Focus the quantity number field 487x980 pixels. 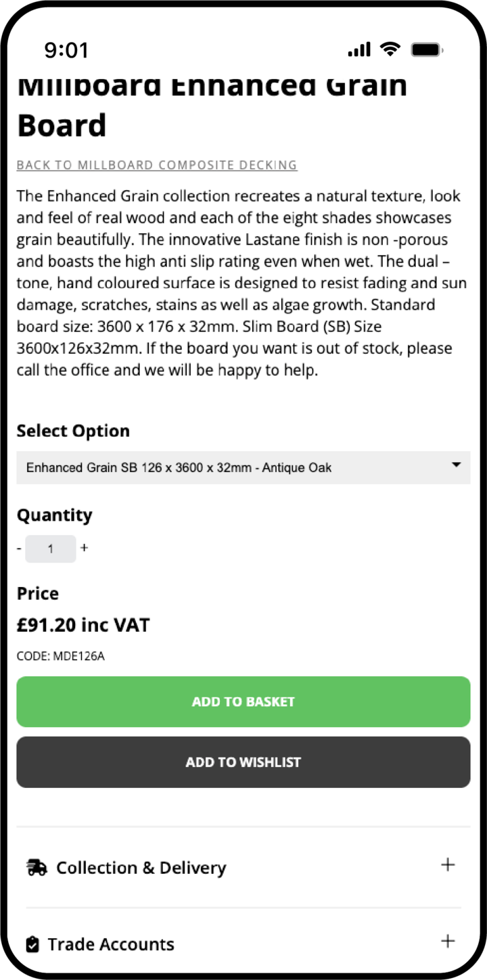[51, 549]
